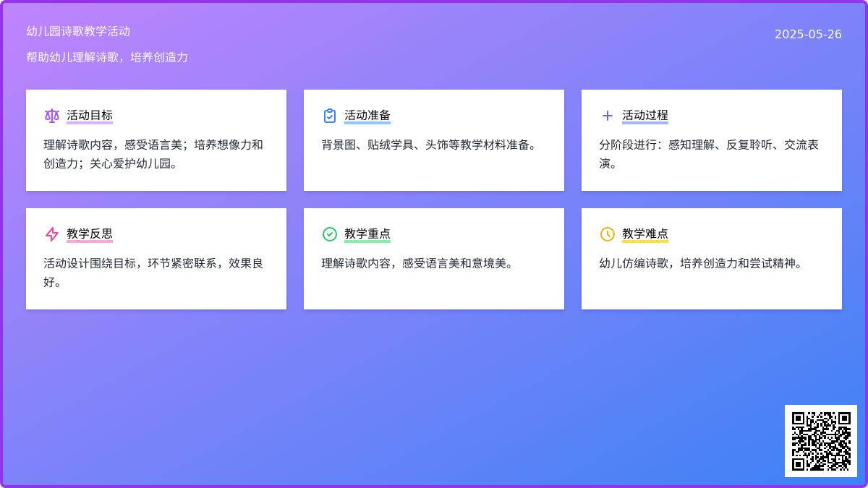
Task: Click the plus icon beside 活动过程
Action: pos(607,116)
